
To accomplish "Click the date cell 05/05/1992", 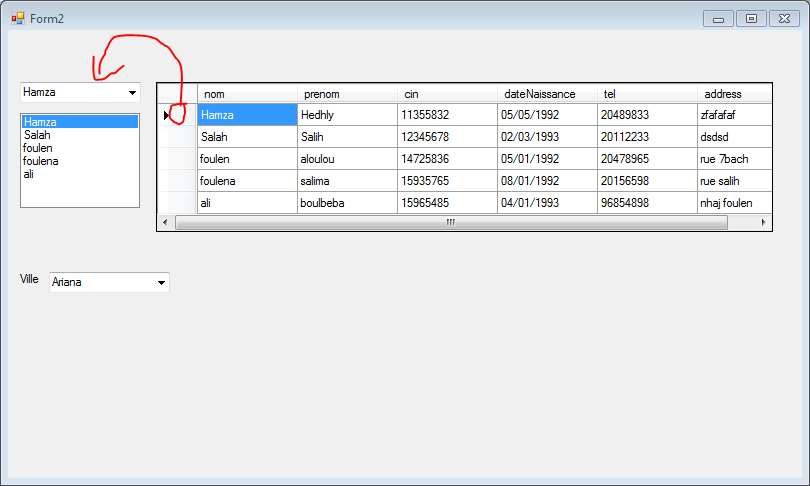I will [548, 115].
